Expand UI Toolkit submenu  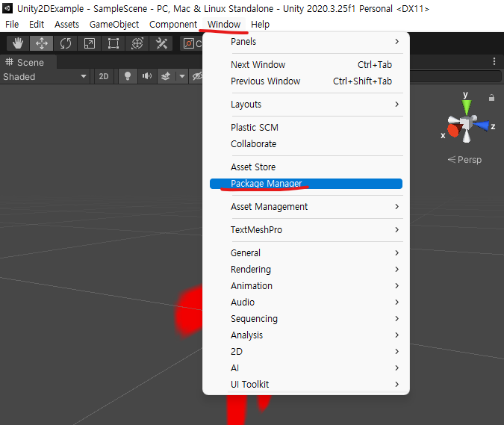pos(306,384)
